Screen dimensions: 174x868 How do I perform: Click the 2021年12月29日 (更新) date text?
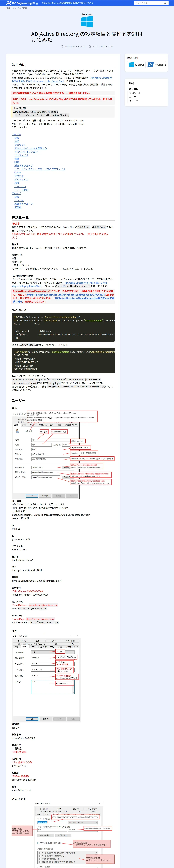click(x=75, y=46)
